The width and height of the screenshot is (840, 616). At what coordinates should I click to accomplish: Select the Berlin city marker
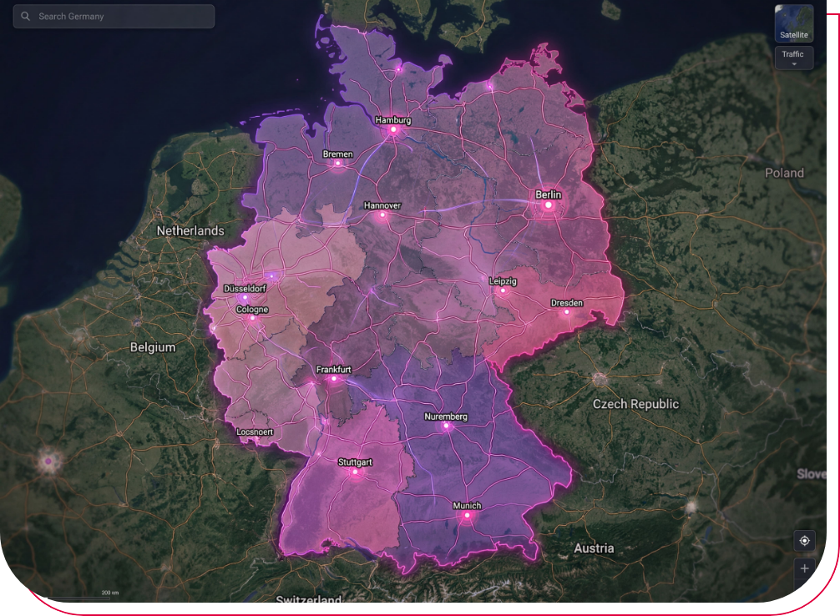(549, 204)
